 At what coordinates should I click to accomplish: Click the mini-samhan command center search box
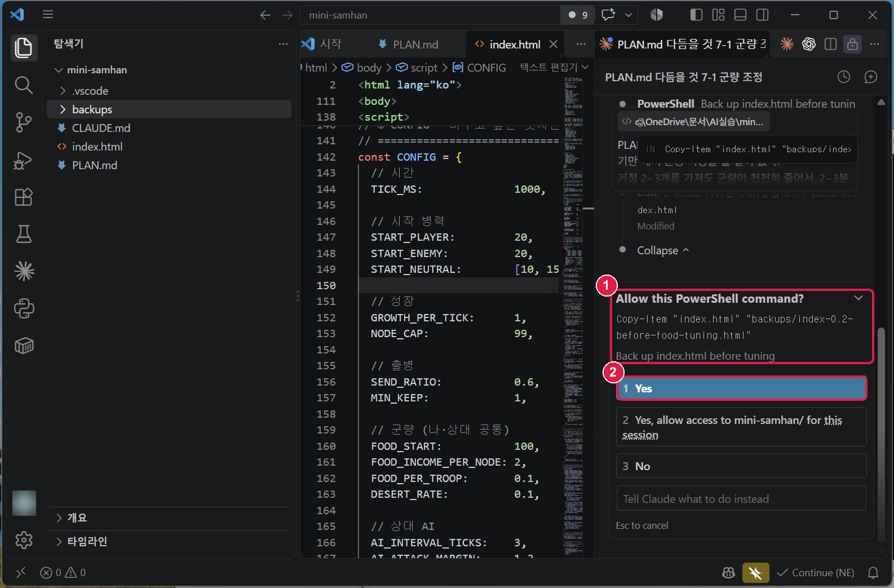430,15
